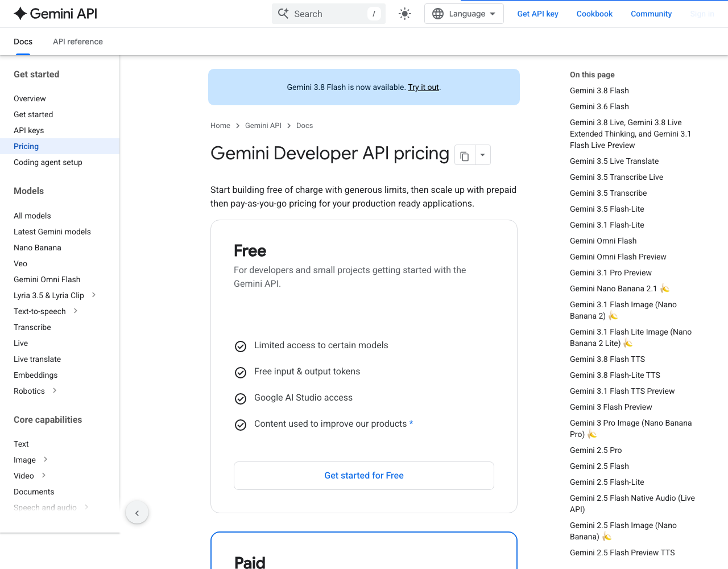Open the Cookbook link
Image resolution: width=728 pixels, height=569 pixels.
tap(594, 14)
